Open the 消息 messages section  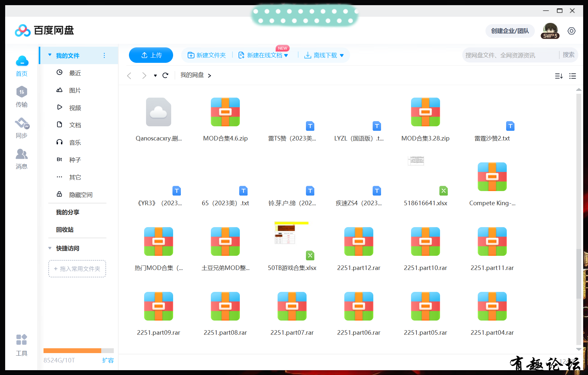22,159
